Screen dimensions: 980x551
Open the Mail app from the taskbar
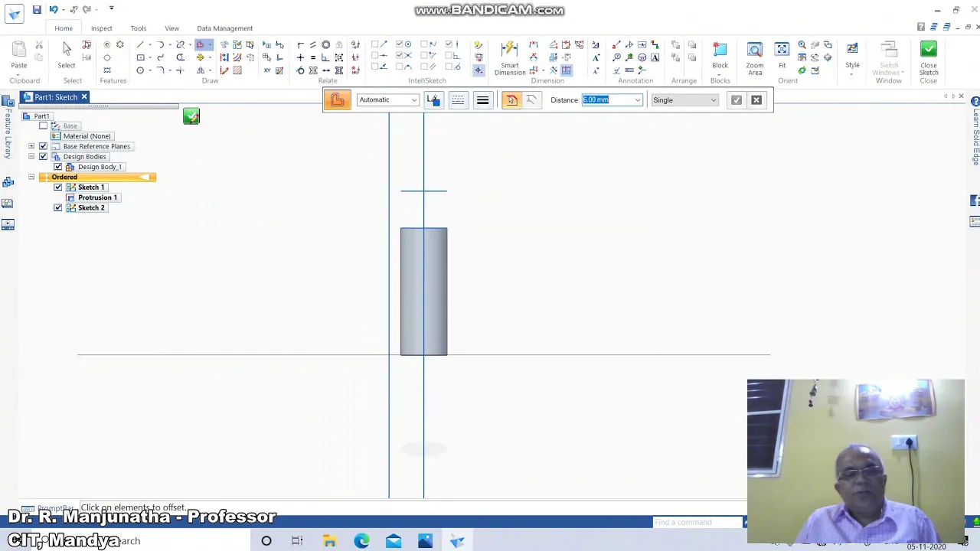click(x=394, y=541)
